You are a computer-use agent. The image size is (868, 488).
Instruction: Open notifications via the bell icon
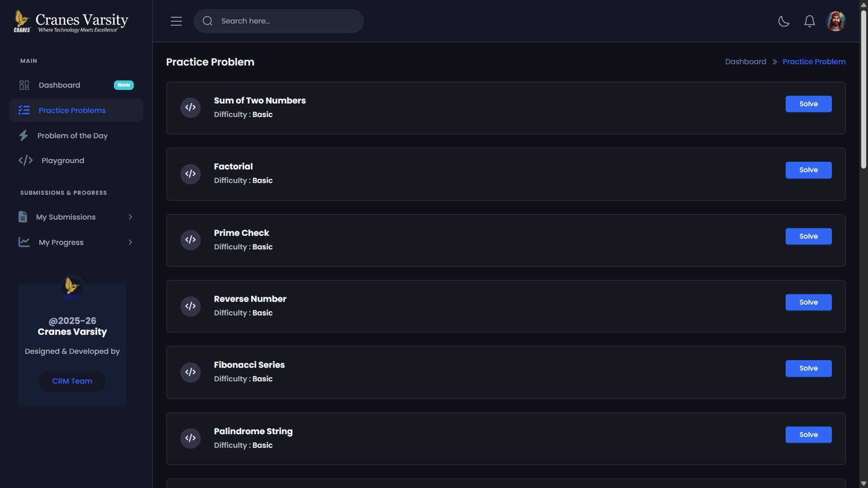809,21
